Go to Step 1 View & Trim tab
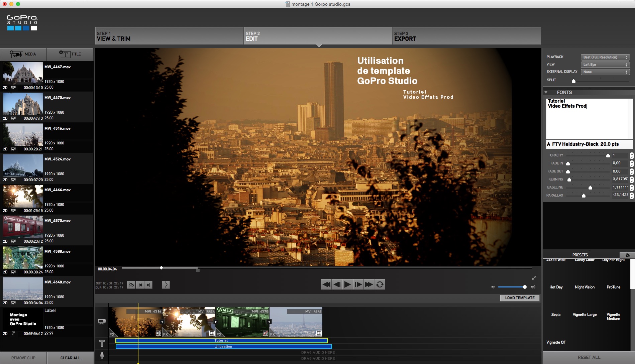 coord(169,36)
